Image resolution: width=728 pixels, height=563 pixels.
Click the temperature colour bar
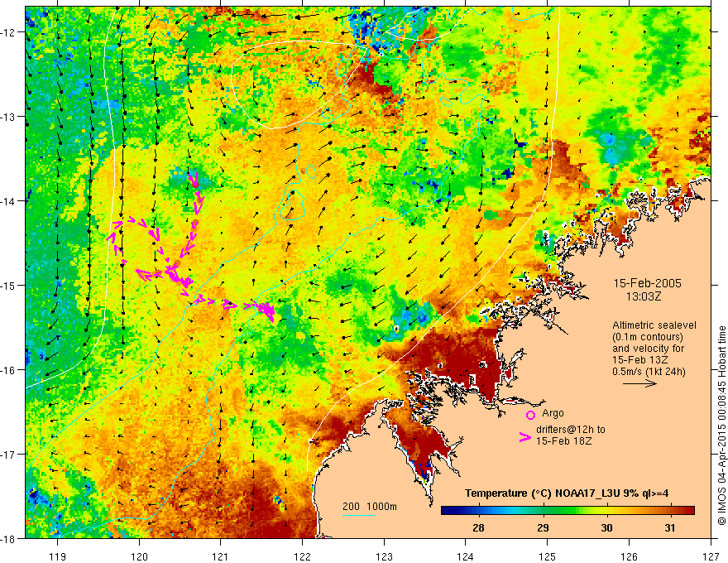pyautogui.click(x=568, y=511)
